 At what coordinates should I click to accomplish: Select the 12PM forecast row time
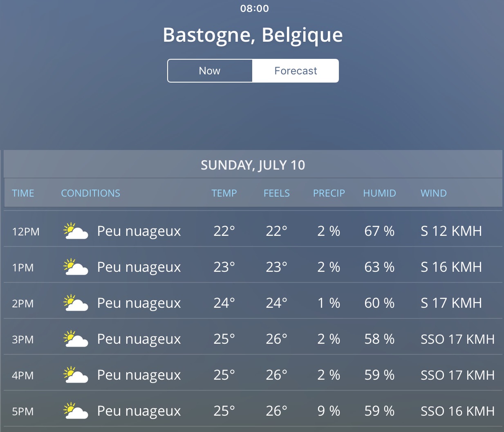(26, 232)
